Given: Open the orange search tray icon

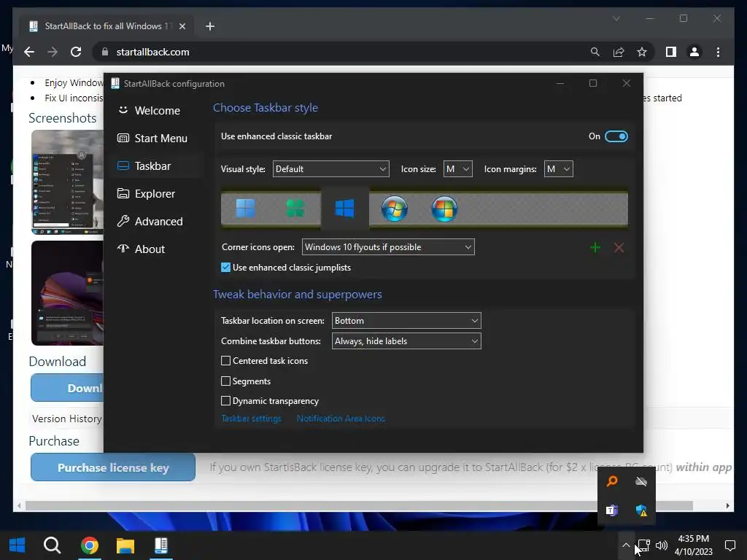Looking at the screenshot, I should tap(612, 481).
